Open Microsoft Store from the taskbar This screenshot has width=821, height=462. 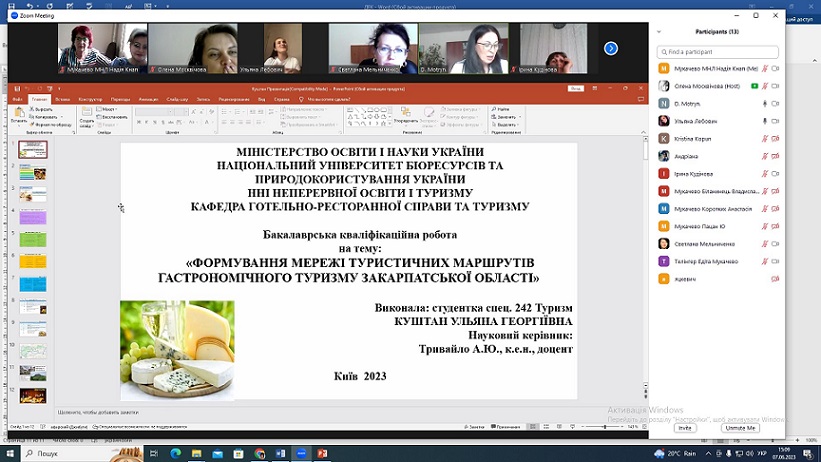click(x=238, y=453)
